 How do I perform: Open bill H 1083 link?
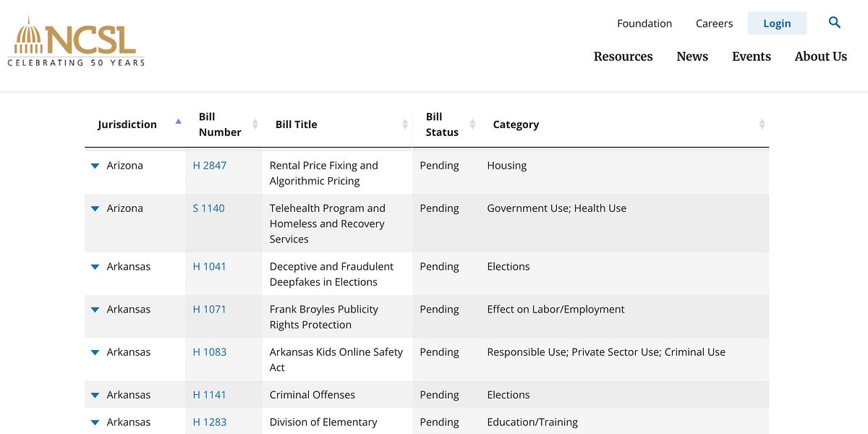(x=210, y=352)
